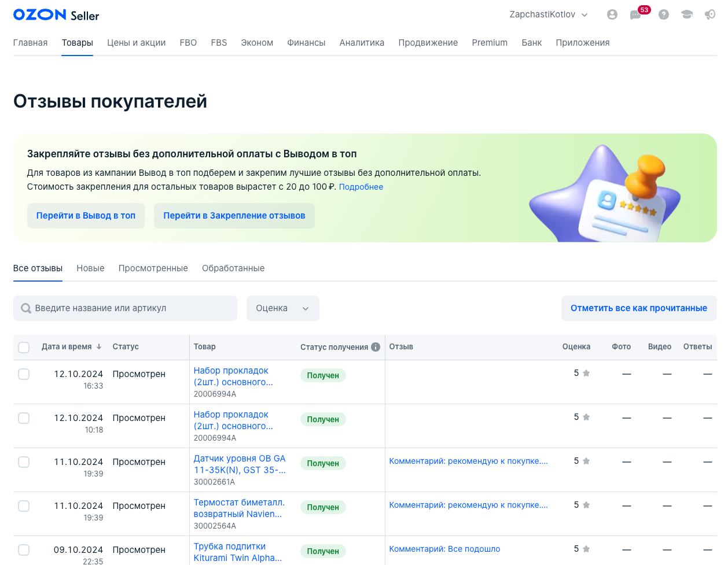This screenshot has height=565, width=728.
Task: Open the FBS menu item
Action: 219,43
